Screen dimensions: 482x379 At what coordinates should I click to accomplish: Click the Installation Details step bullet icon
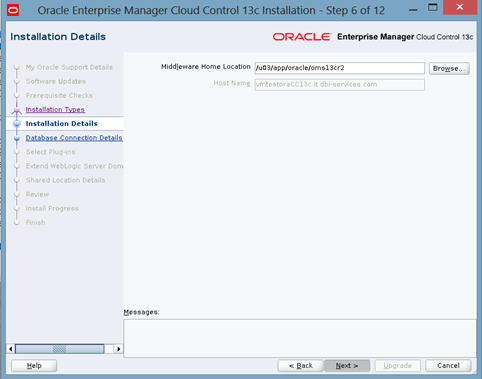17,124
